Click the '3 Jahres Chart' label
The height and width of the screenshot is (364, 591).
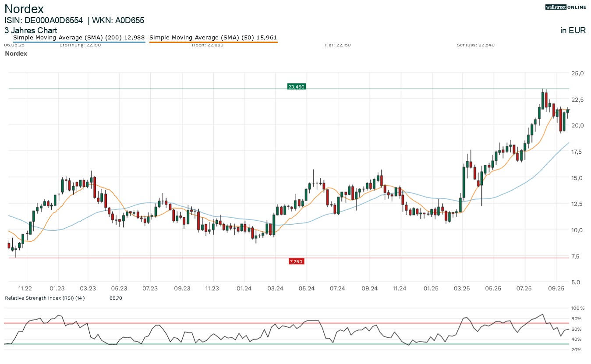[31, 31]
